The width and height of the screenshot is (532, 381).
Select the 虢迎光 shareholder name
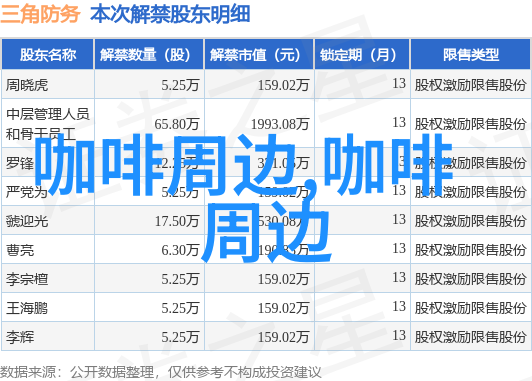point(27,221)
